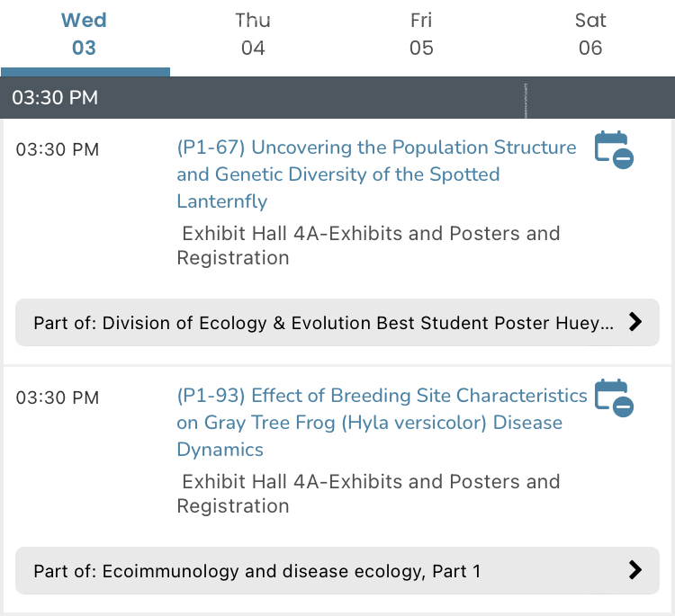Expand the Ecoimmunology and disease ecology chevron
This screenshot has height=616, width=675.
click(635, 569)
